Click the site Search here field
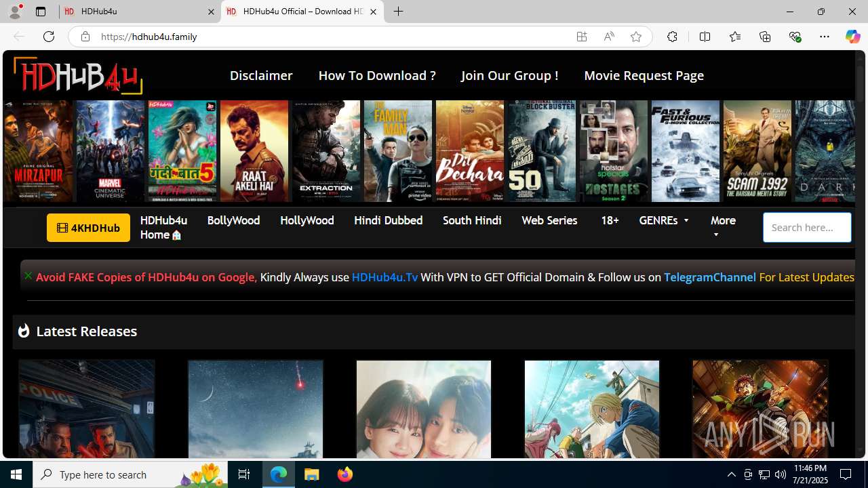Screen dimensions: 868x488 (807, 228)
